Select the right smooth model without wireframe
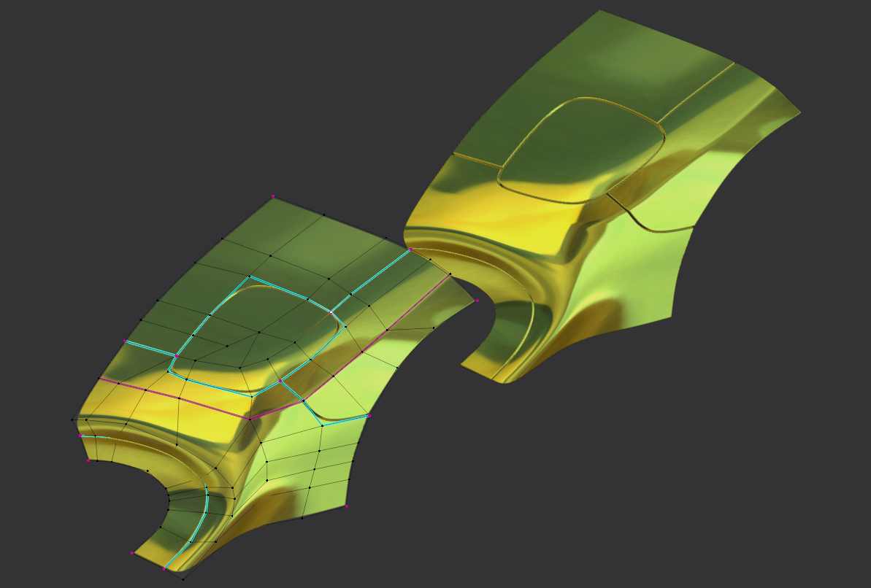The height and width of the screenshot is (588, 871). tap(603, 197)
